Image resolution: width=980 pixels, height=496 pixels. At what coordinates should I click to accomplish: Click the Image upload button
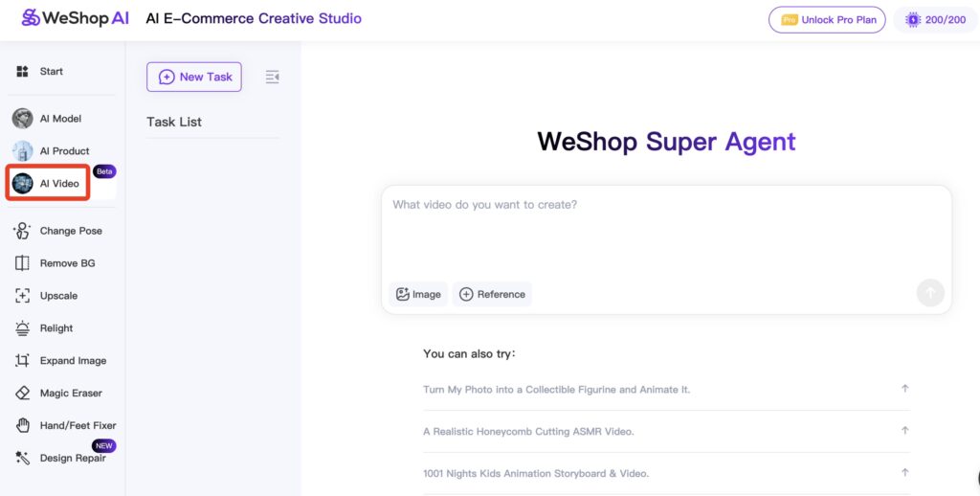[x=418, y=294]
